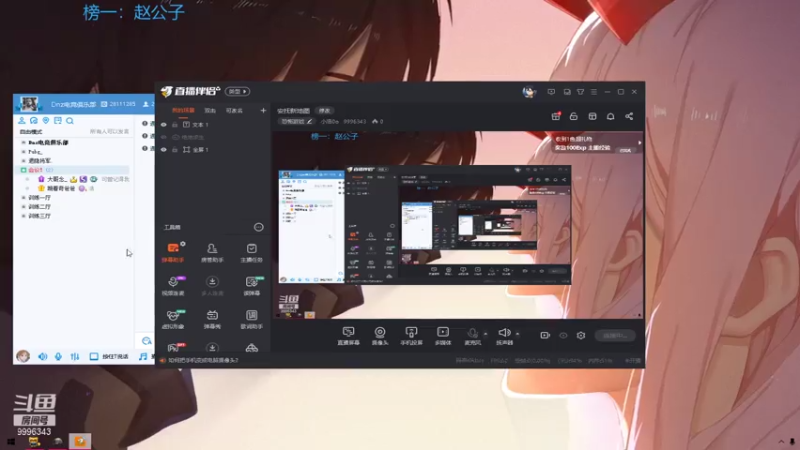The width and height of the screenshot is (800, 450).
Task: Open the room manager assistant tool
Action: 212,252
